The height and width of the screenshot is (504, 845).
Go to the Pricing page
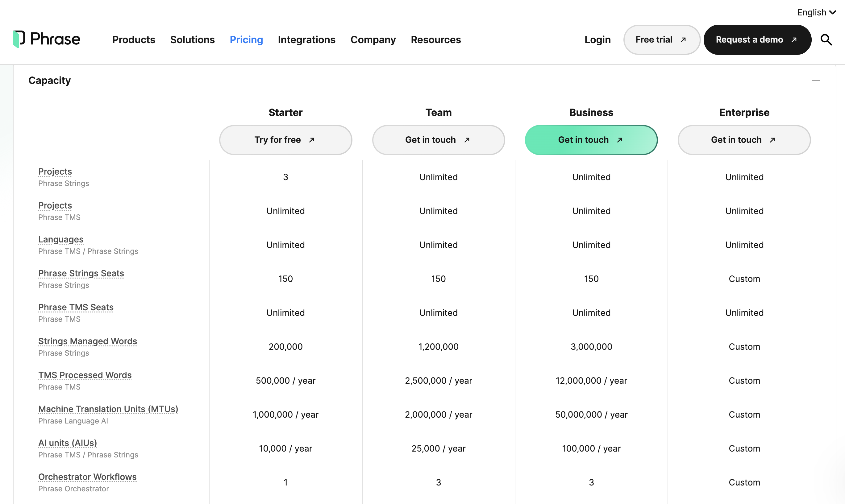pyautogui.click(x=246, y=40)
